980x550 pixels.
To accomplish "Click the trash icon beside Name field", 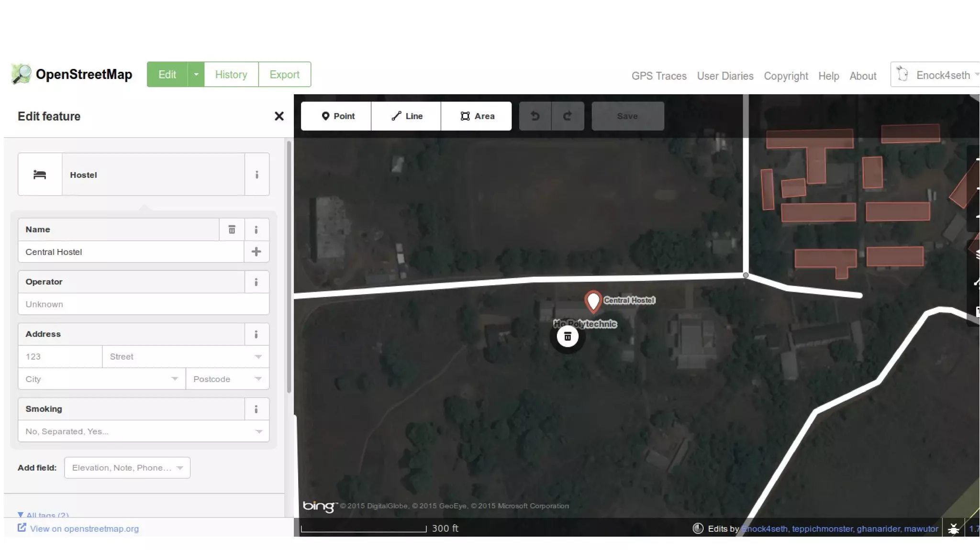I will point(232,230).
